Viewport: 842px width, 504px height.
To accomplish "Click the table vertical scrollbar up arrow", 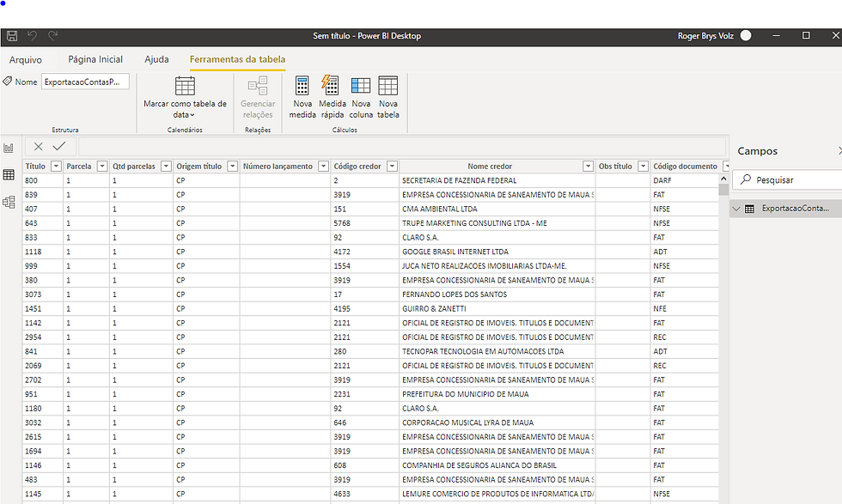I will pos(723,179).
